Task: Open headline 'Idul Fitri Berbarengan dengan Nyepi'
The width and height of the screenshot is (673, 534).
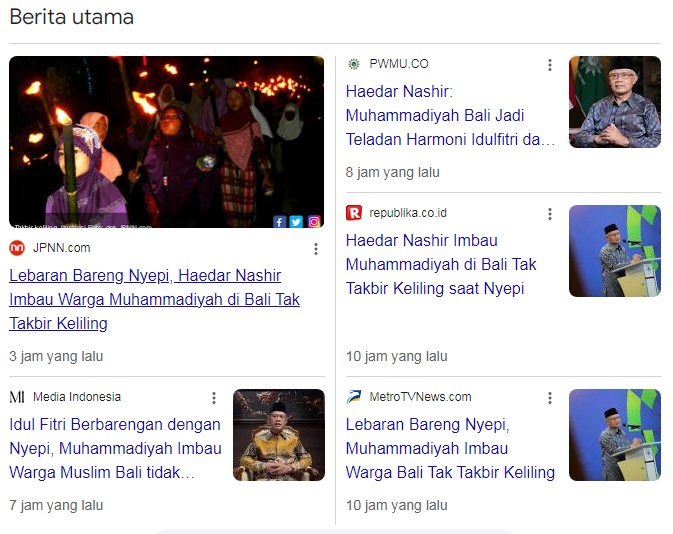Action: tap(115, 448)
